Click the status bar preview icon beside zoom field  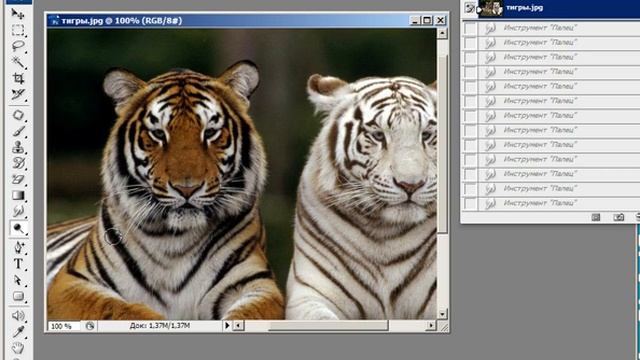(x=90, y=326)
